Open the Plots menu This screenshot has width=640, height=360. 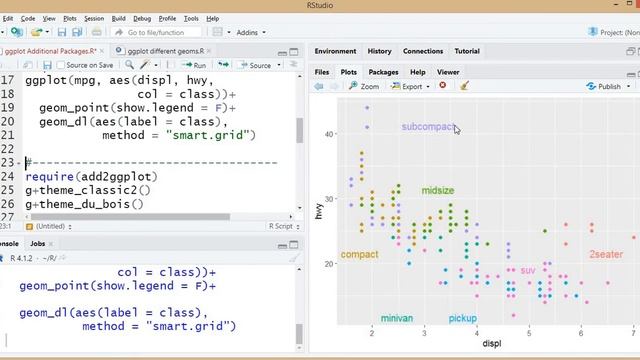click(70, 19)
